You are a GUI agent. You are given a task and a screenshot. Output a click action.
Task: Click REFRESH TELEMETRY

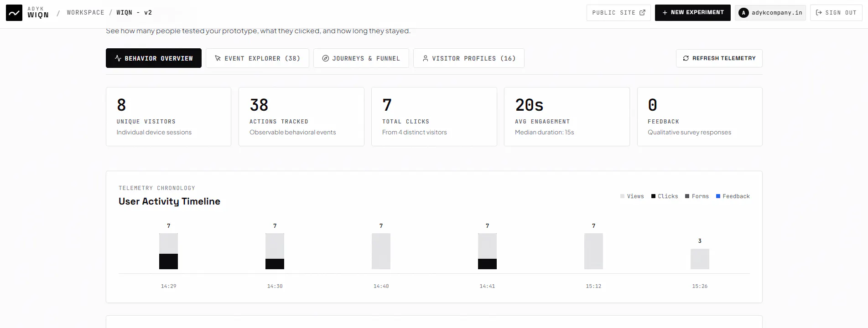click(719, 58)
